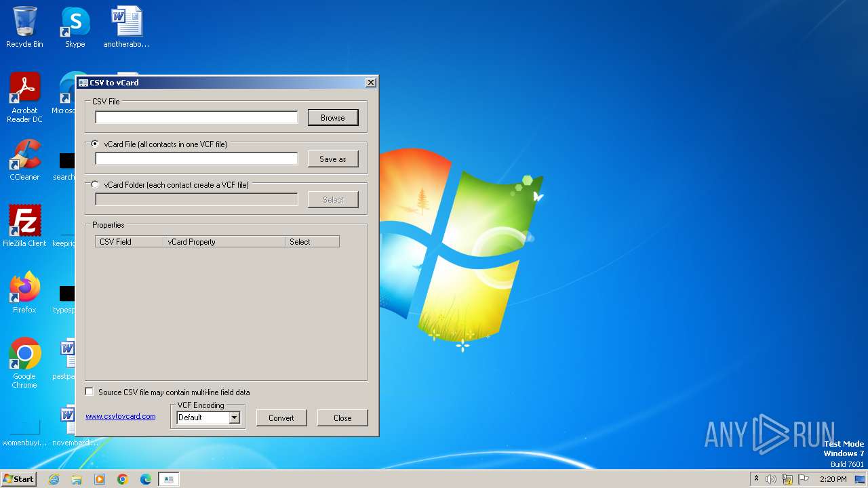Open the www.csvtovcard.com link
The width and height of the screenshot is (868, 488).
[121, 416]
